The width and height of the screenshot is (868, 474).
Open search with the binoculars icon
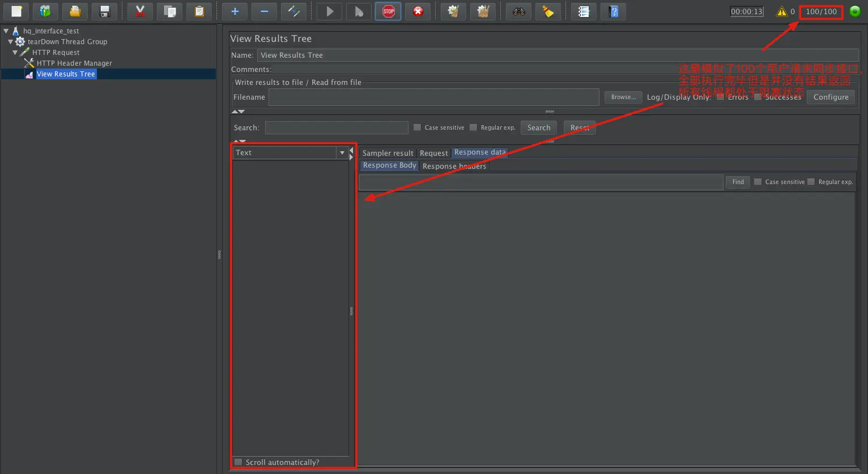[518, 11]
